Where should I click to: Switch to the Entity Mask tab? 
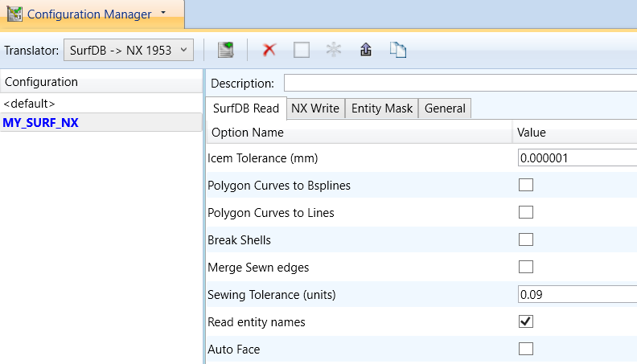click(382, 108)
